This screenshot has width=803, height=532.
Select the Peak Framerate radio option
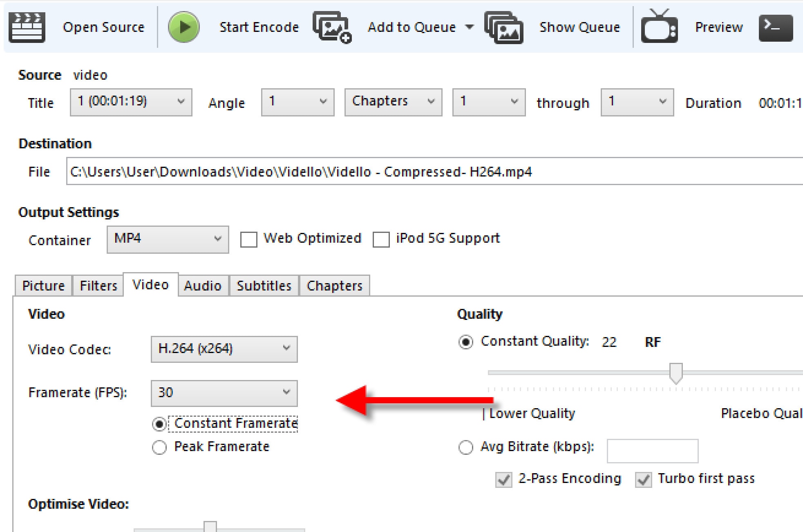point(159,447)
